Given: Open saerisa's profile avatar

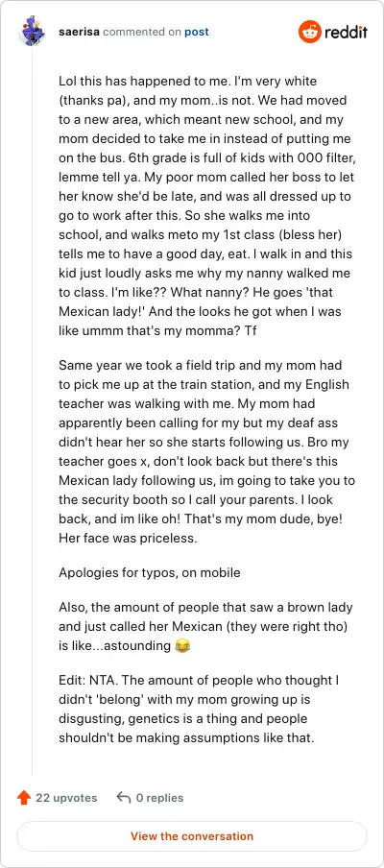Looking at the screenshot, I should click(x=32, y=32).
